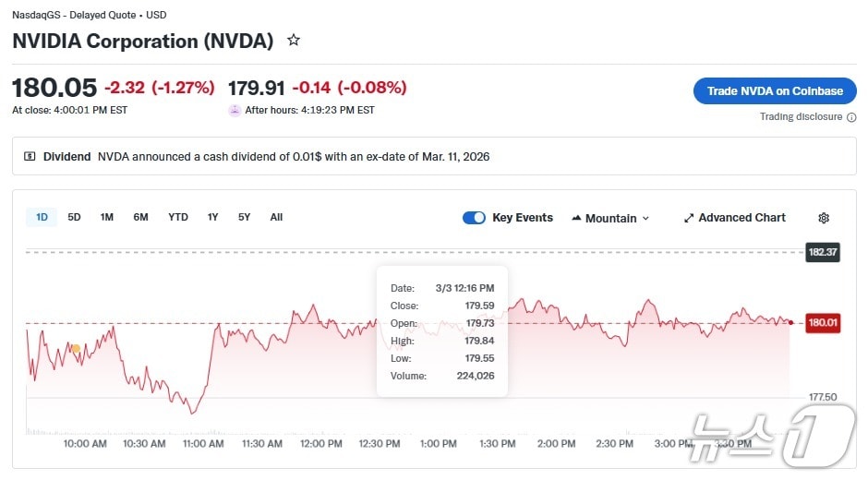Show the 5Y chart range
This screenshot has height=480, width=868.
click(x=244, y=217)
